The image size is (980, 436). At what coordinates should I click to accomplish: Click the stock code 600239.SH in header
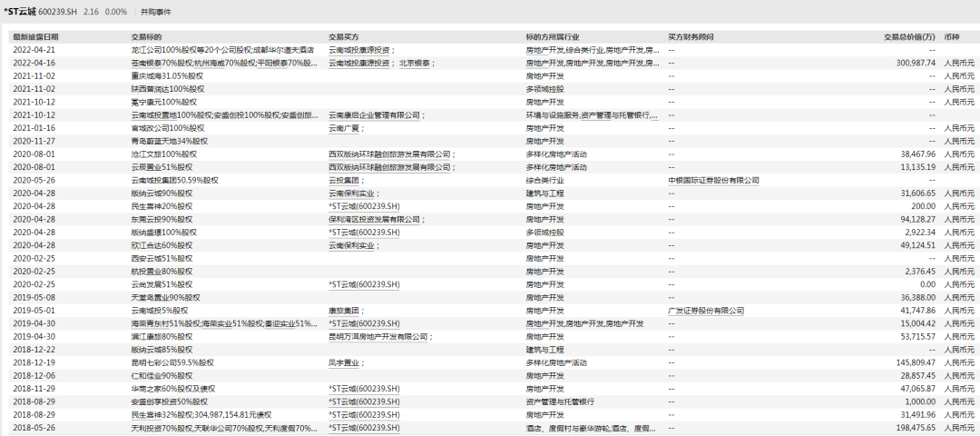[x=59, y=12]
